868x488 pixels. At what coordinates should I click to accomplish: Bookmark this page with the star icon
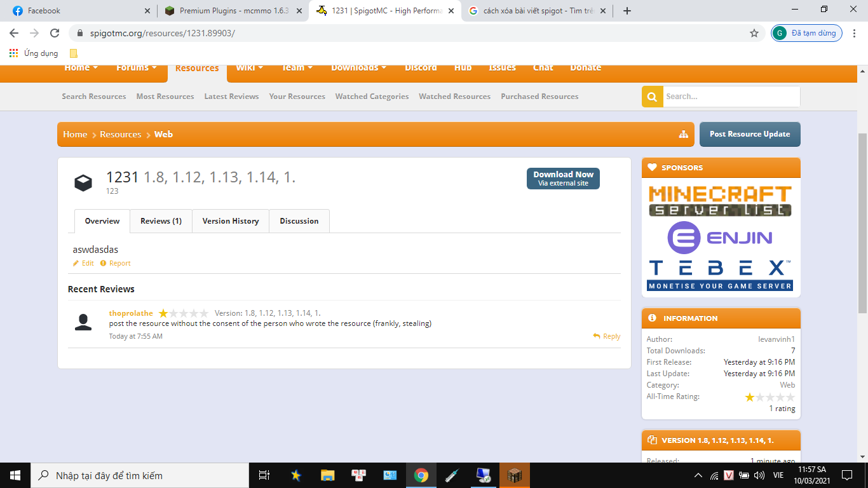click(754, 33)
